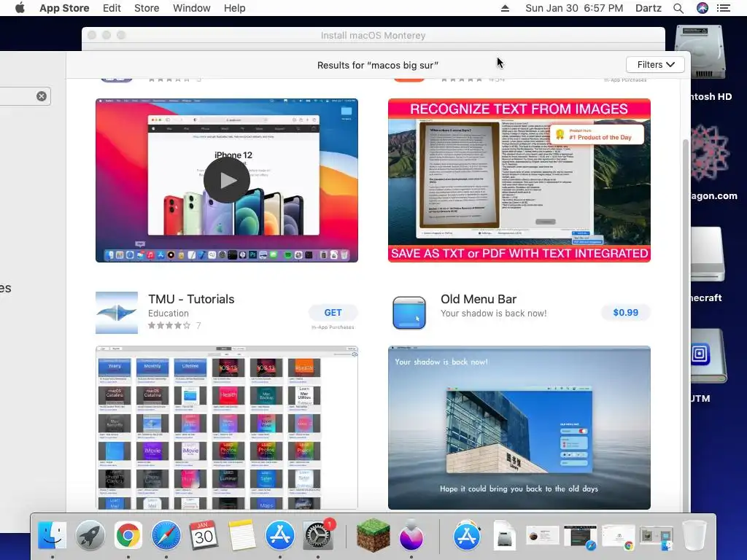Viewport: 747px width, 560px height.
Task: Open Notes from the Dock
Action: coord(241,535)
